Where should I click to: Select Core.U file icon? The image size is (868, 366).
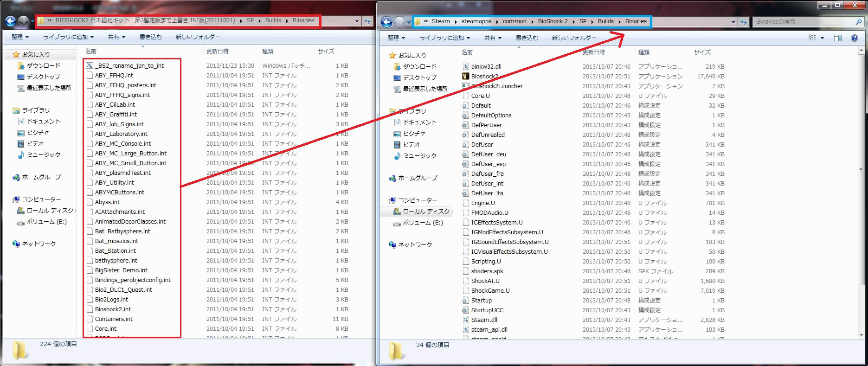466,96
